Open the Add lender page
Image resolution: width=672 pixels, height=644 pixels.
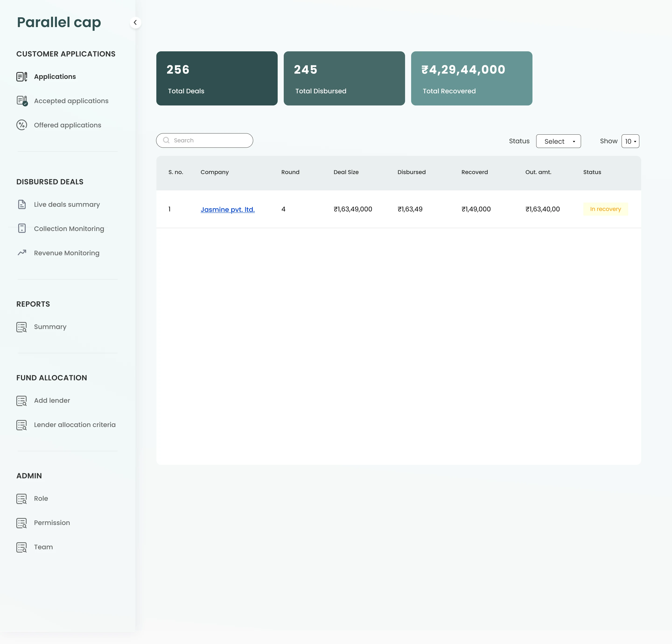coord(52,401)
